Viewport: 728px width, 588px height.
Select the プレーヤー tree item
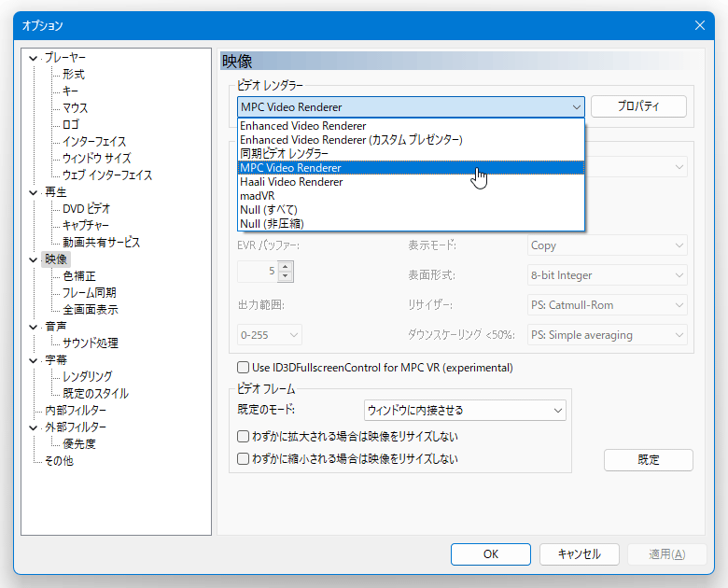tap(65, 58)
